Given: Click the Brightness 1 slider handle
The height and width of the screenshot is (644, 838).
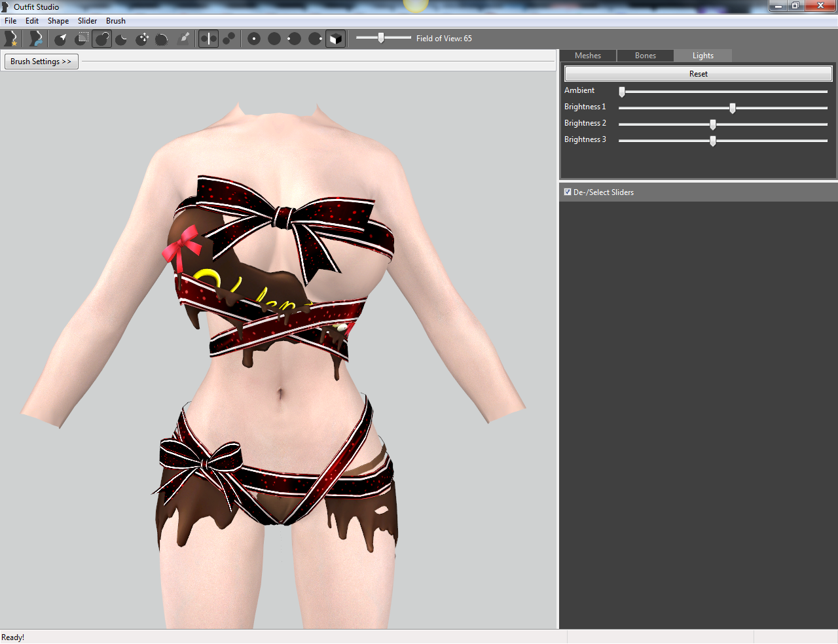Looking at the screenshot, I should coord(733,108).
